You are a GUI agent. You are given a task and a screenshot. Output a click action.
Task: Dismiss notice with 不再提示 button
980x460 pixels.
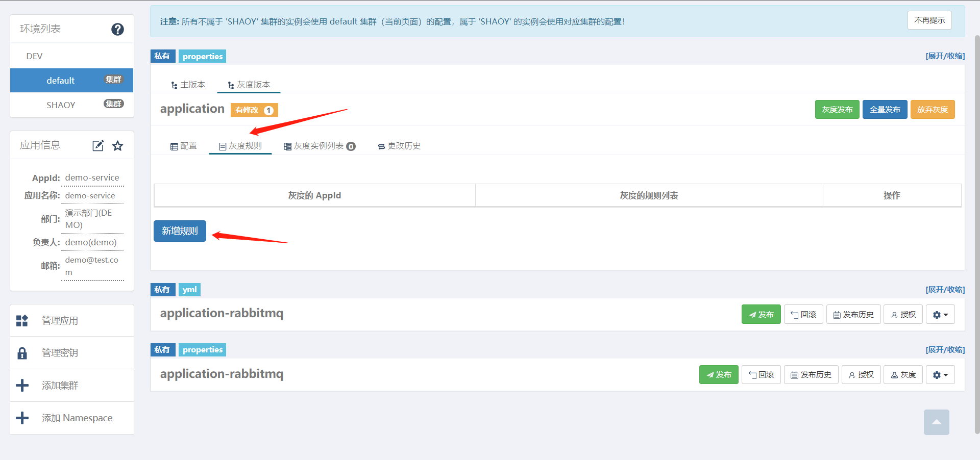click(929, 20)
